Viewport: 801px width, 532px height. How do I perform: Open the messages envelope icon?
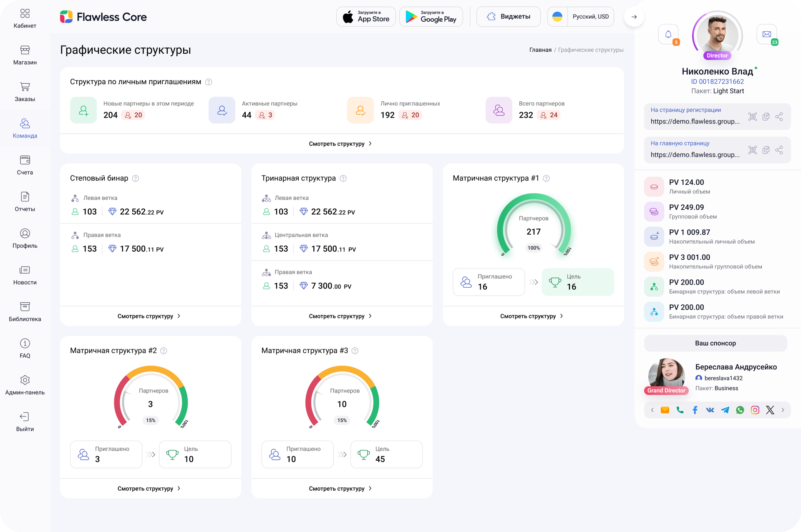pyautogui.click(x=766, y=34)
